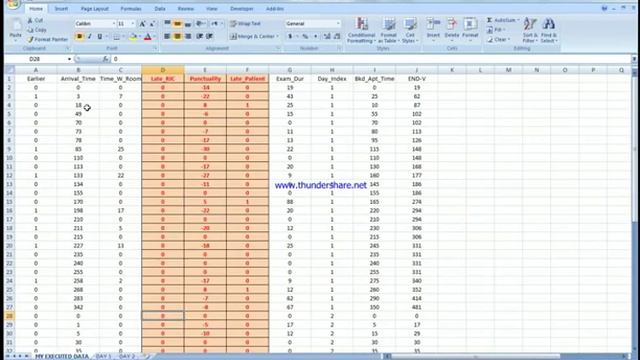Apply the red Font Color

pyautogui.click(x=148, y=37)
